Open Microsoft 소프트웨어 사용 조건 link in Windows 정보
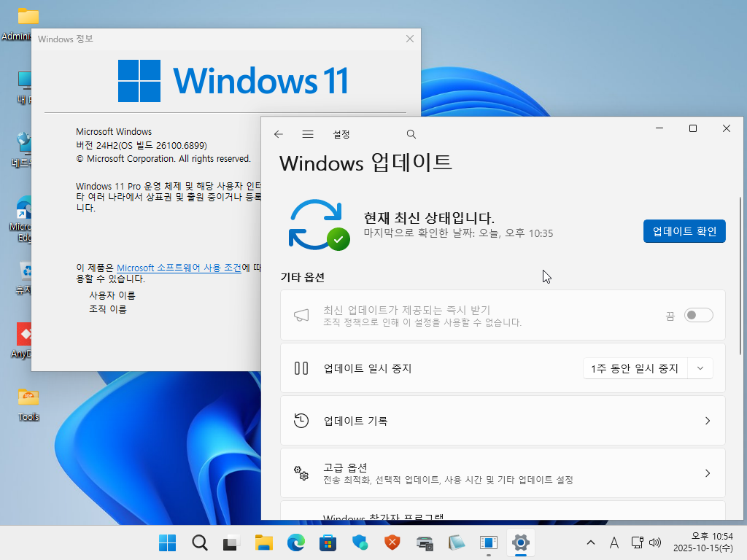This screenshot has height=560, width=747. click(179, 268)
